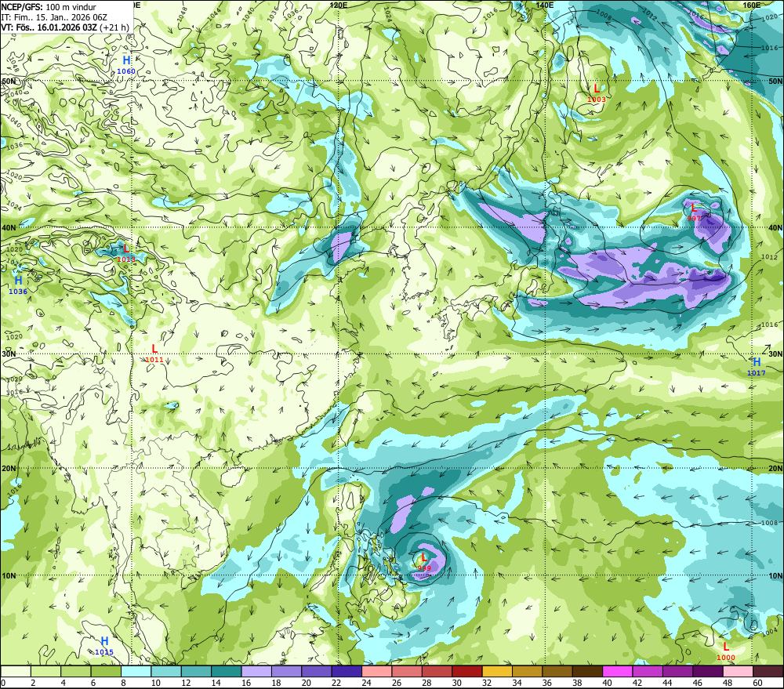Screen dimensions: 784x689
Task: Pick the dark teal 14–16 legend swatch
Action: [x=227, y=671]
